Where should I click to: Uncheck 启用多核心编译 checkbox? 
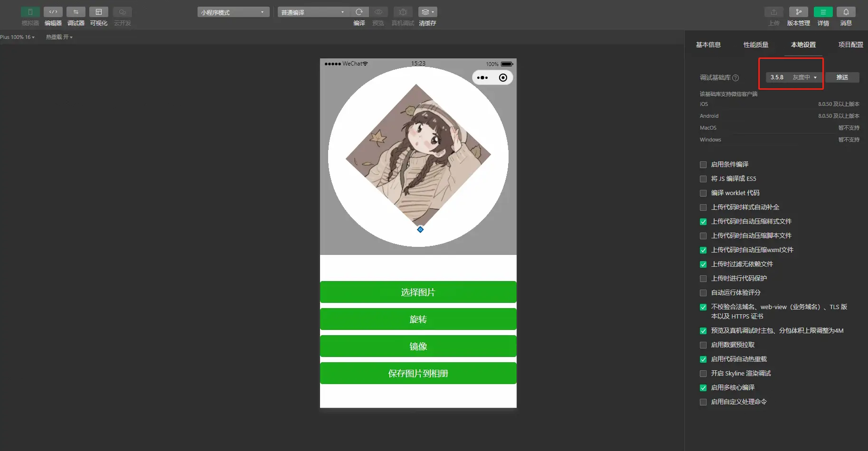(x=703, y=388)
